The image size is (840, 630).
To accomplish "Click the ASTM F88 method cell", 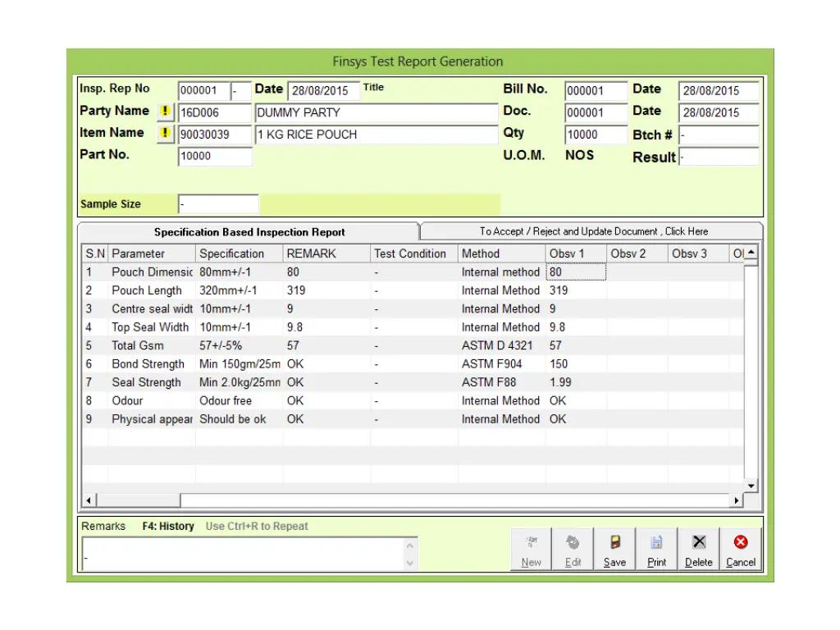I will 502,382.
